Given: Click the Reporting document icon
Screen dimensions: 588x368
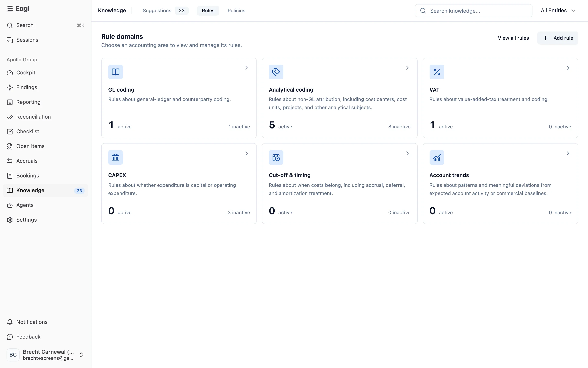Looking at the screenshot, I should click(x=10, y=102).
